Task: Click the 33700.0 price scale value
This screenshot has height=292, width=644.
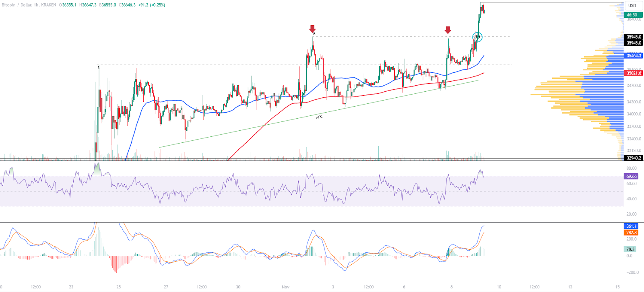Action: coord(634,126)
